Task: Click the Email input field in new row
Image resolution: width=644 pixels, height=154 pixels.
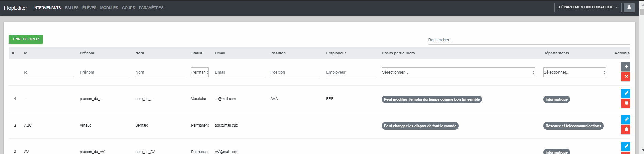Action: point(240,72)
